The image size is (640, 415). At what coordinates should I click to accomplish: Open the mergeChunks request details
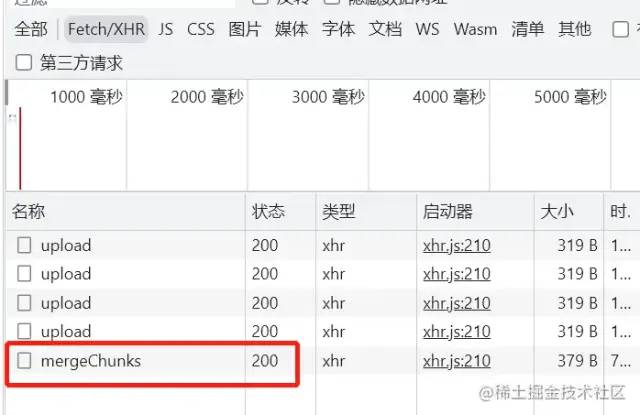[x=91, y=361]
